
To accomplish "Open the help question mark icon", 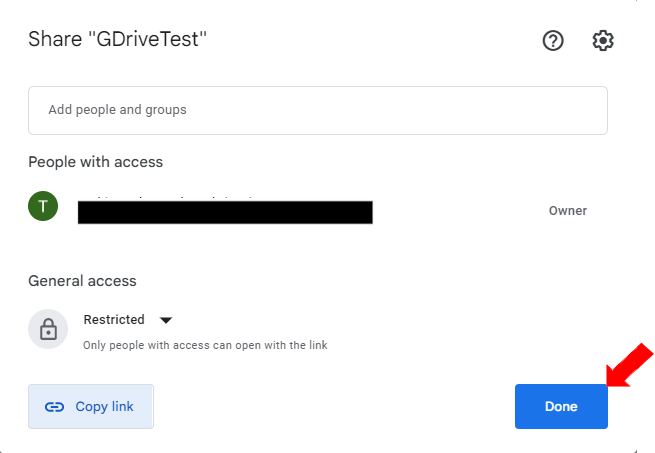I will pyautogui.click(x=553, y=40).
